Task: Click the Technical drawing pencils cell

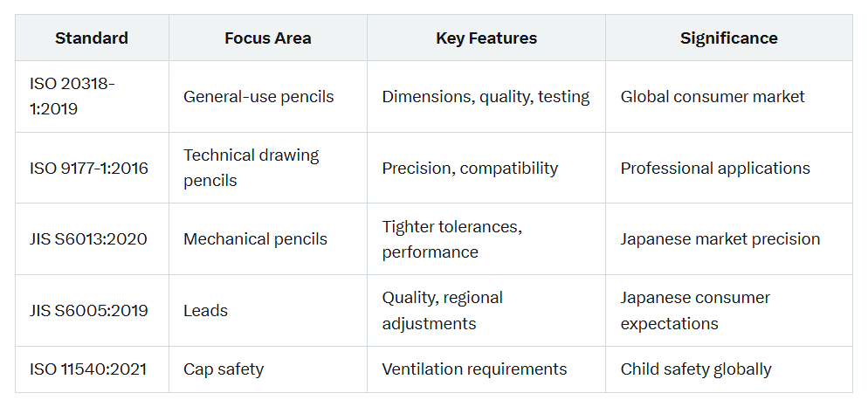Action: pos(268,168)
